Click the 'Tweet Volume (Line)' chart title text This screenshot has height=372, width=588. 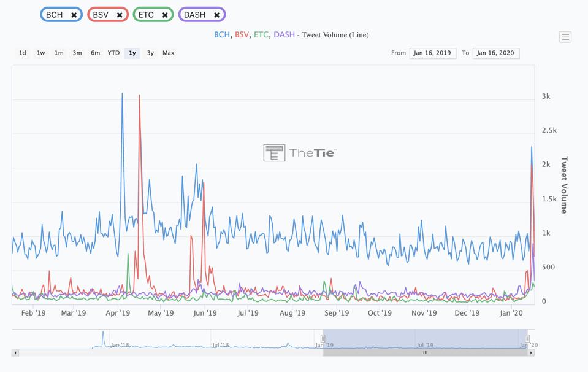(335, 35)
